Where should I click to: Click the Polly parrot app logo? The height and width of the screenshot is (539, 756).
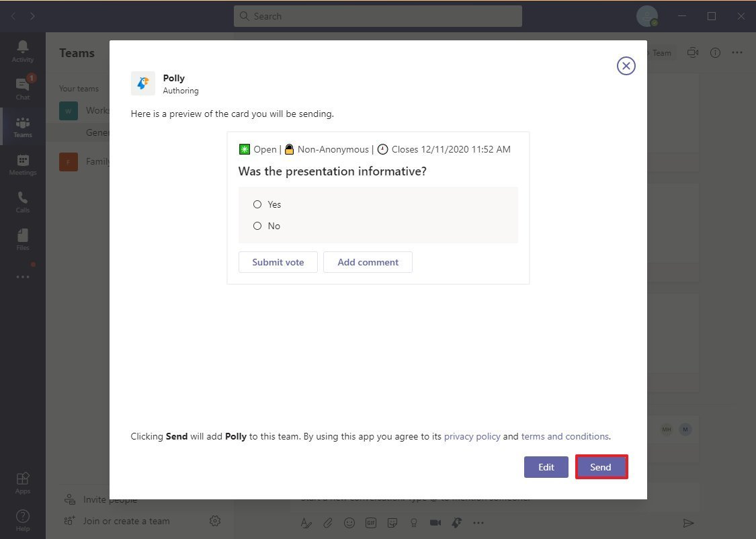[142, 83]
